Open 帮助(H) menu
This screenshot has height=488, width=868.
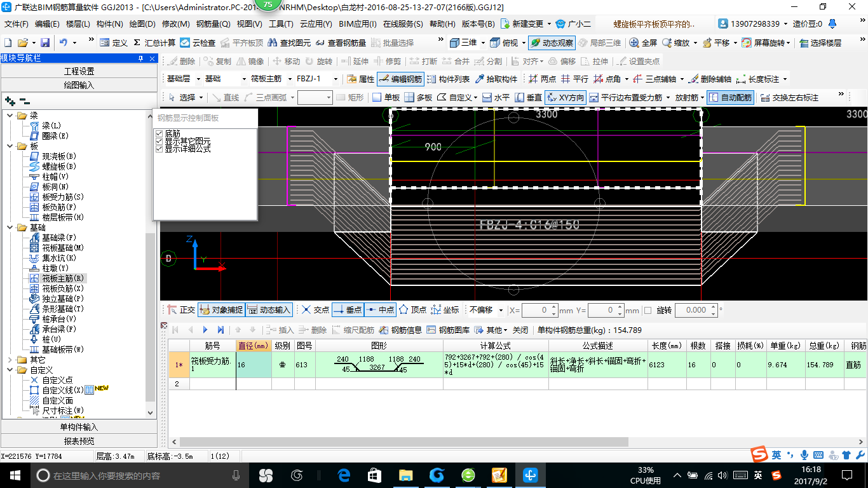point(442,24)
